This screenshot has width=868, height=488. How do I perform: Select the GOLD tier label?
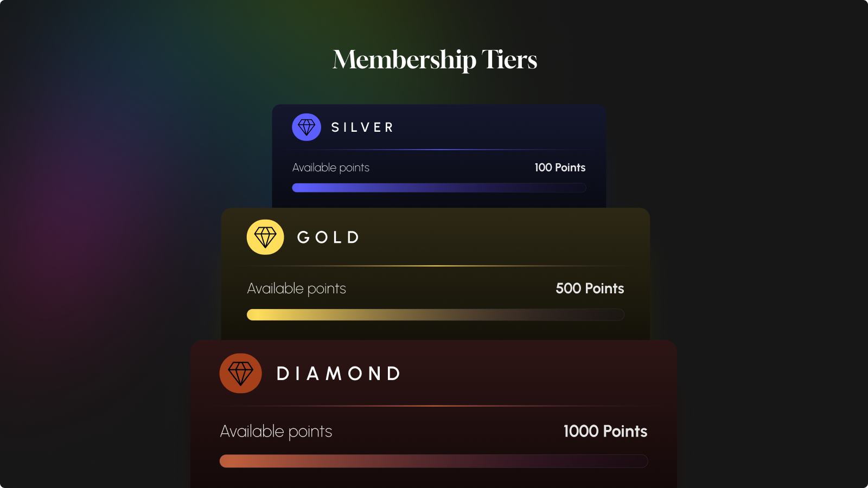tap(327, 237)
